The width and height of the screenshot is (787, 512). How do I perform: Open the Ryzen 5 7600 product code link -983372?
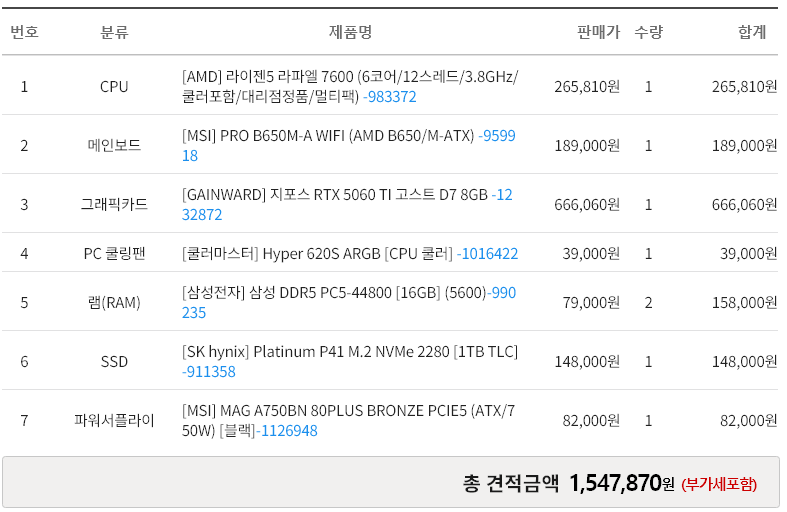[x=390, y=97]
